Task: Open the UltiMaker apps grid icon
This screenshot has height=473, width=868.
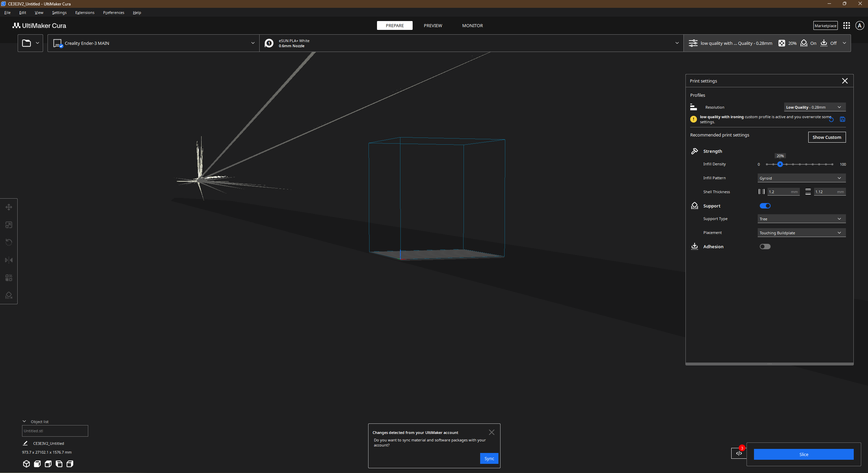Action: click(x=847, y=25)
